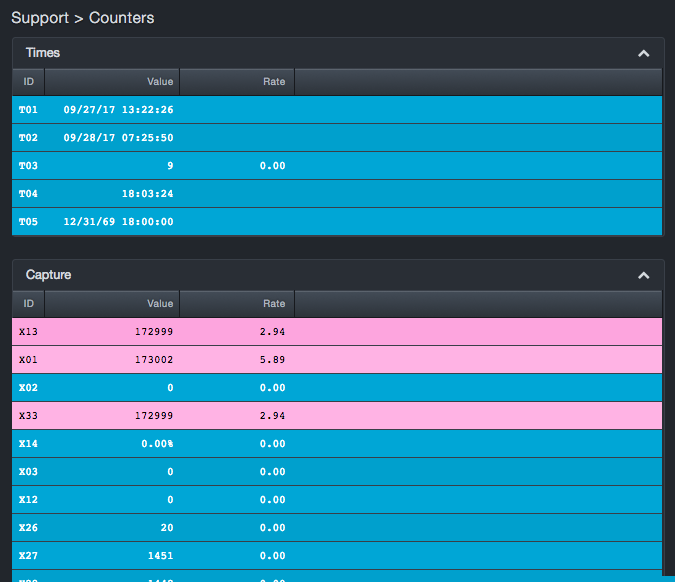
Task: Sort Capture table by Rate column header
Action: pyautogui.click(x=237, y=304)
